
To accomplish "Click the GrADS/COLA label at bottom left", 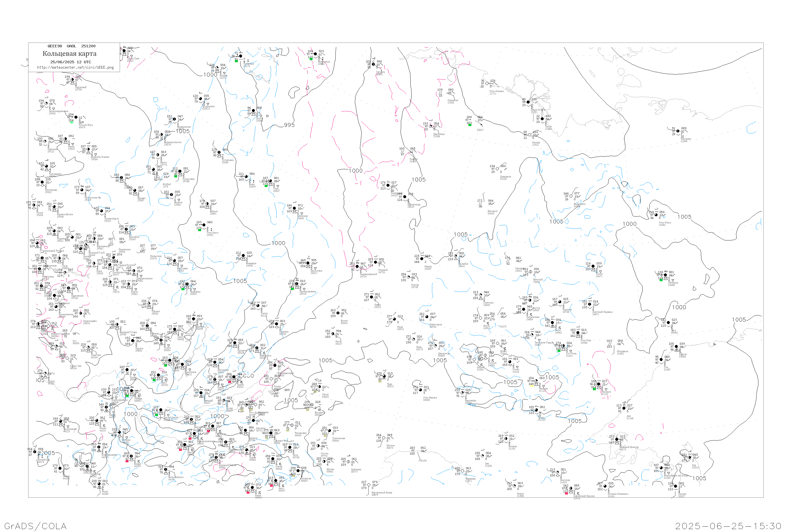I will [x=35, y=526].
